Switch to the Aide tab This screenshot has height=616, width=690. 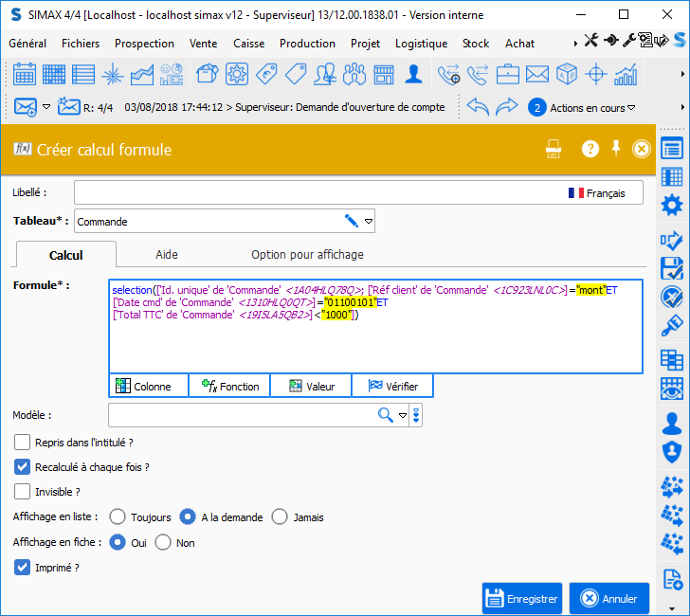click(x=167, y=255)
